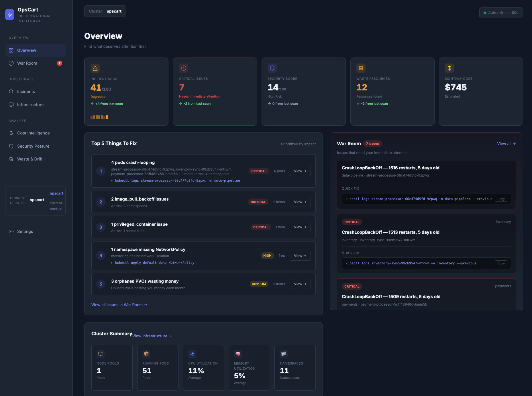Click kubectl logs stream-processor command in fix list
Viewport: 532px width, 396px height.
(x=176, y=181)
